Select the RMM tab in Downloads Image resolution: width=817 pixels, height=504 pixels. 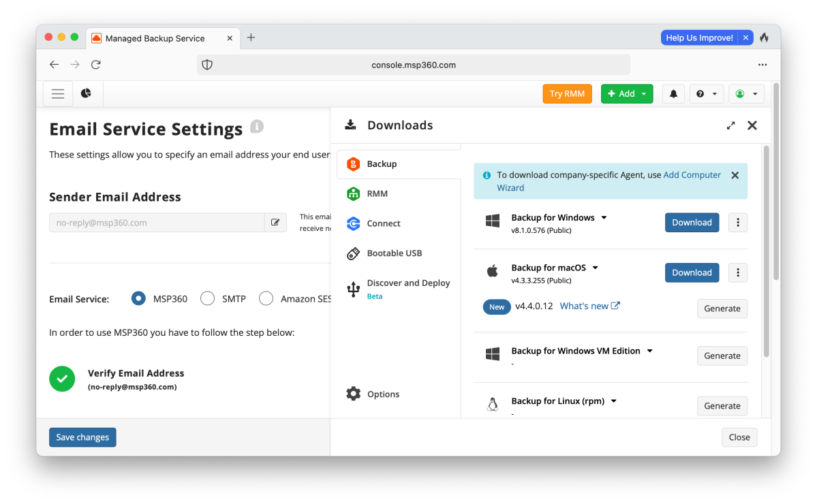(399, 193)
